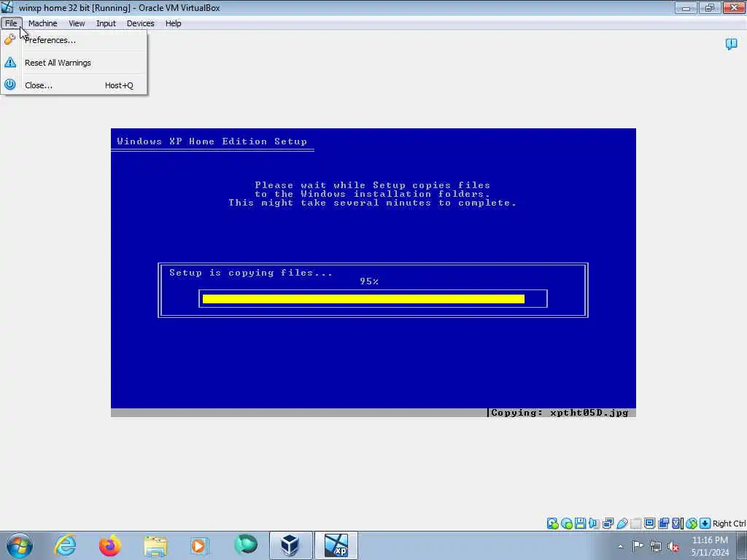747x560 pixels.
Task: Click the network tray icon
Action: [x=656, y=546]
